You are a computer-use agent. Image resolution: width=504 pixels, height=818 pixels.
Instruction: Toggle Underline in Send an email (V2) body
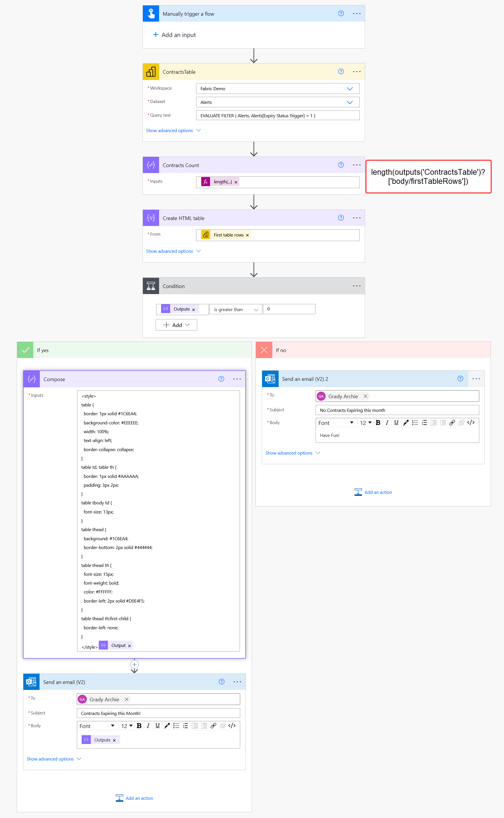click(x=158, y=726)
